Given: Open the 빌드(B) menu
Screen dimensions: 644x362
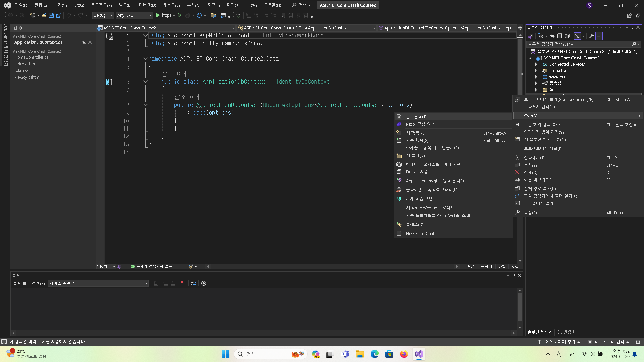Looking at the screenshot, I should point(125,5).
